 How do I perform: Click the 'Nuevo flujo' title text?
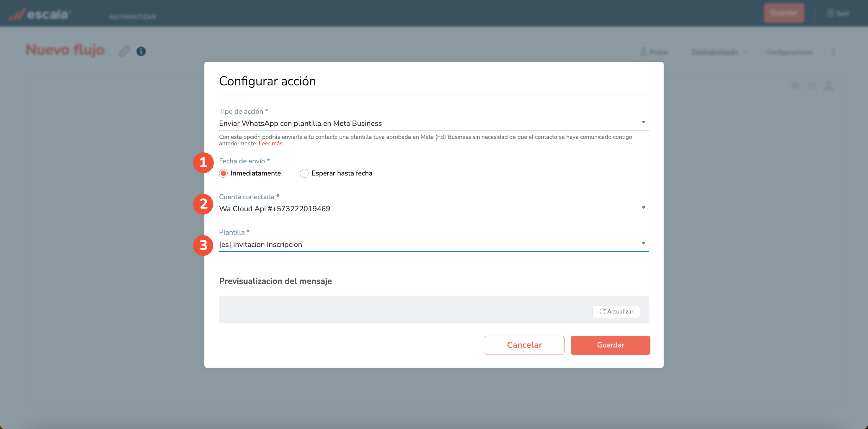click(x=65, y=50)
